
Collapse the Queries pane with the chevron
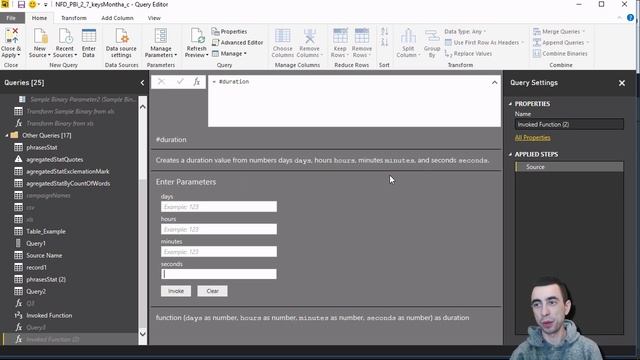click(142, 83)
